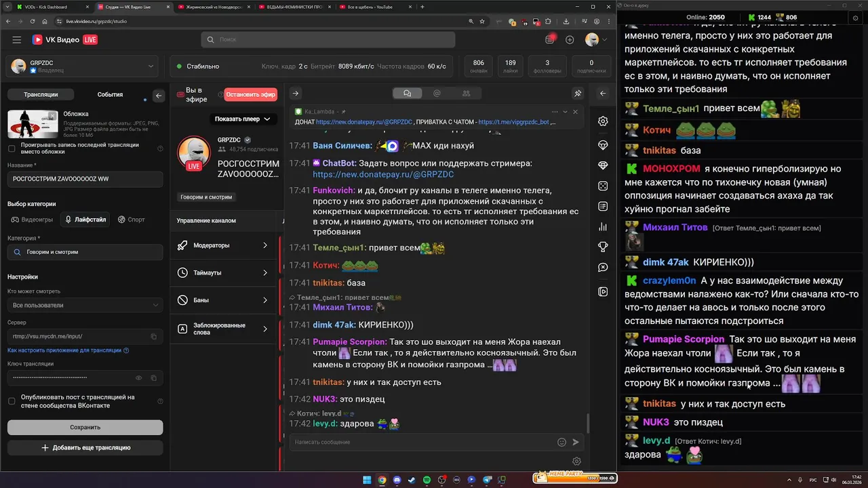Open notifications icon with red badge
Image resolution: width=868 pixels, height=488 pixels.
(551, 40)
